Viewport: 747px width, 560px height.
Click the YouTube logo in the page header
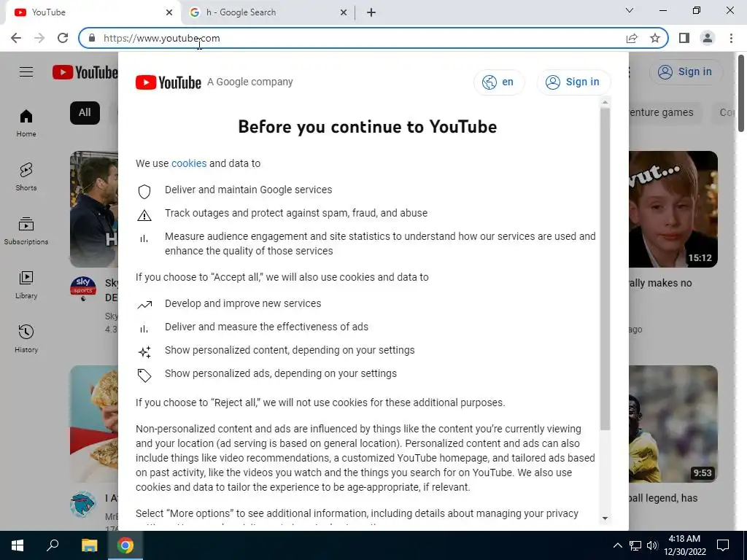pyautogui.click(x=85, y=72)
